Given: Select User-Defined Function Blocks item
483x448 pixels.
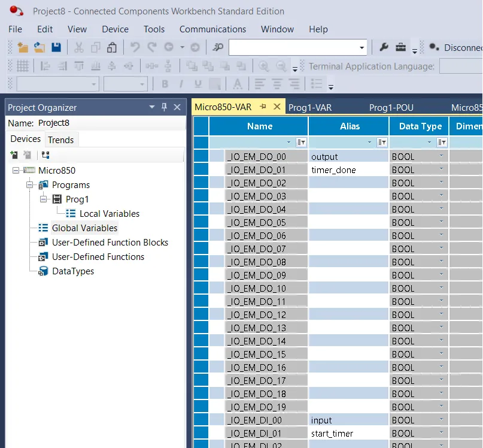Looking at the screenshot, I should [x=110, y=243].
